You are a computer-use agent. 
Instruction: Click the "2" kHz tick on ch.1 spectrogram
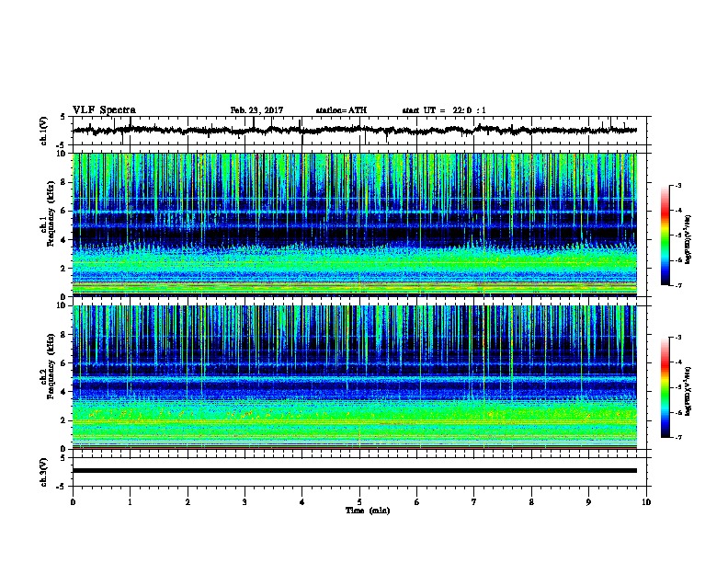pos(64,269)
